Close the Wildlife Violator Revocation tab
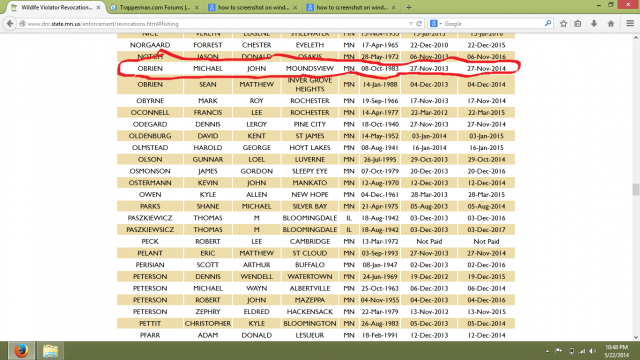This screenshot has height=360, width=640. tap(98, 7)
